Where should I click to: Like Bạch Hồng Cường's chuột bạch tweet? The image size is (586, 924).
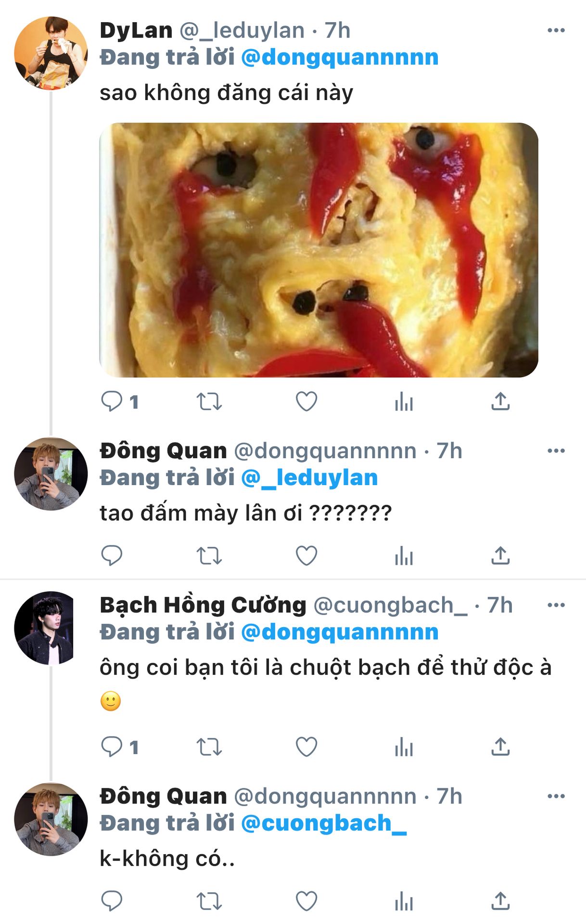[x=306, y=747]
